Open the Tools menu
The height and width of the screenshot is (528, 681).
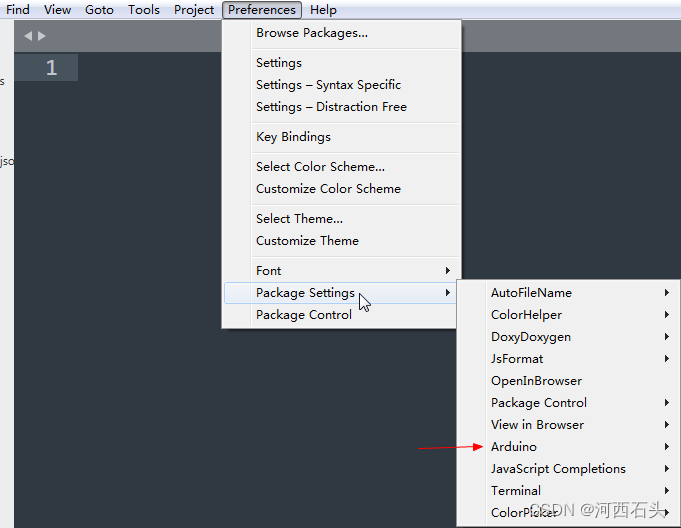(x=144, y=10)
